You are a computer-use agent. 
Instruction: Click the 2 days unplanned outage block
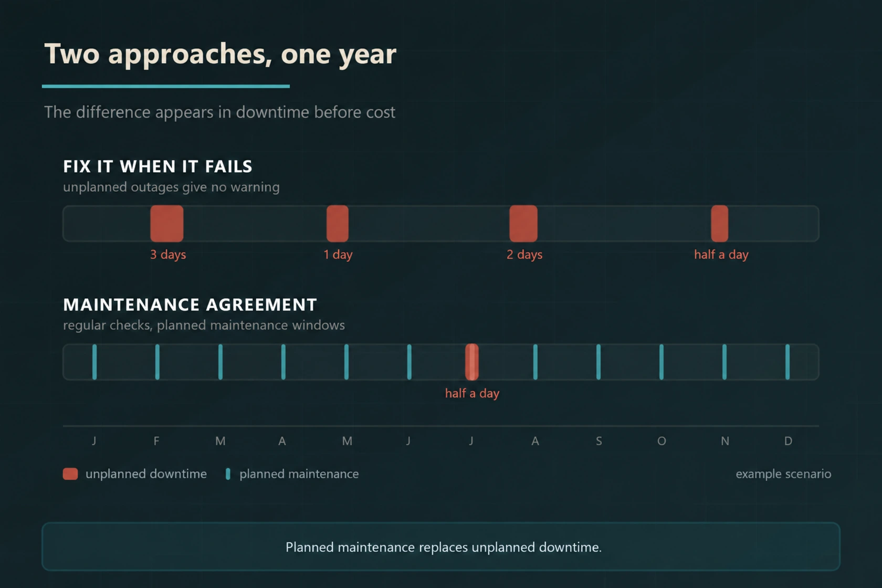523,224
